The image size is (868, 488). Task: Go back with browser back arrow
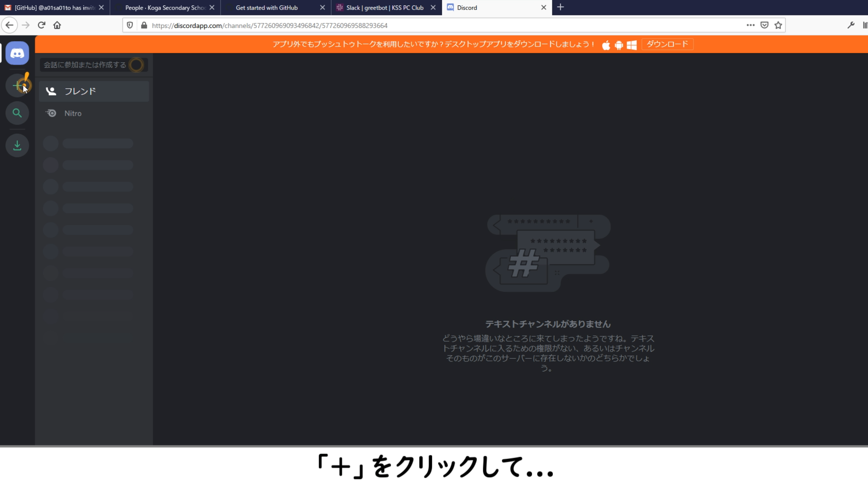tap(9, 25)
